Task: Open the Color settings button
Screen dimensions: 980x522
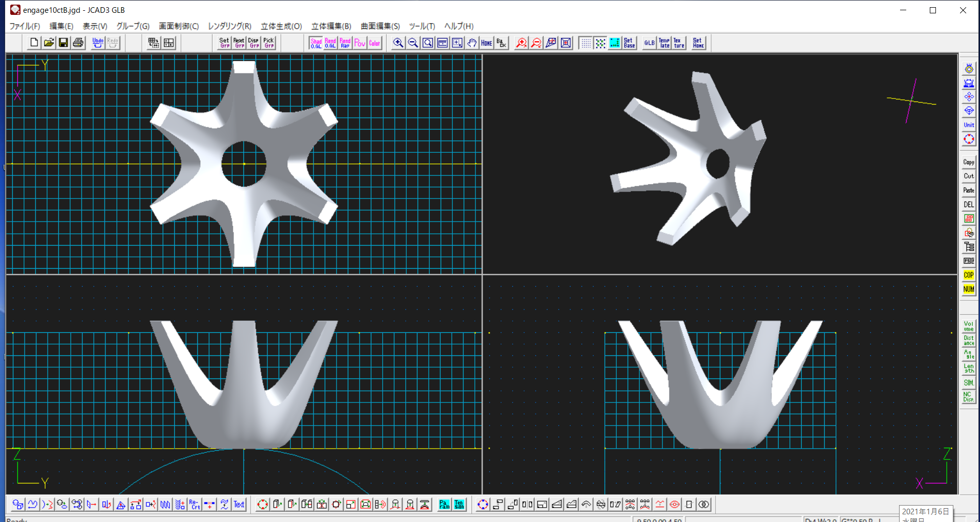Action: pos(374,43)
